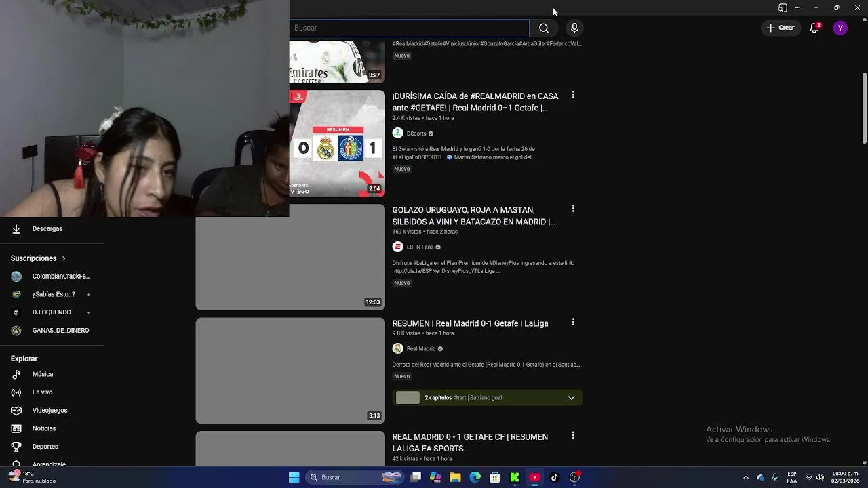The width and height of the screenshot is (868, 488).
Task: Expand the 2 capítulos chevron
Action: 571,397
